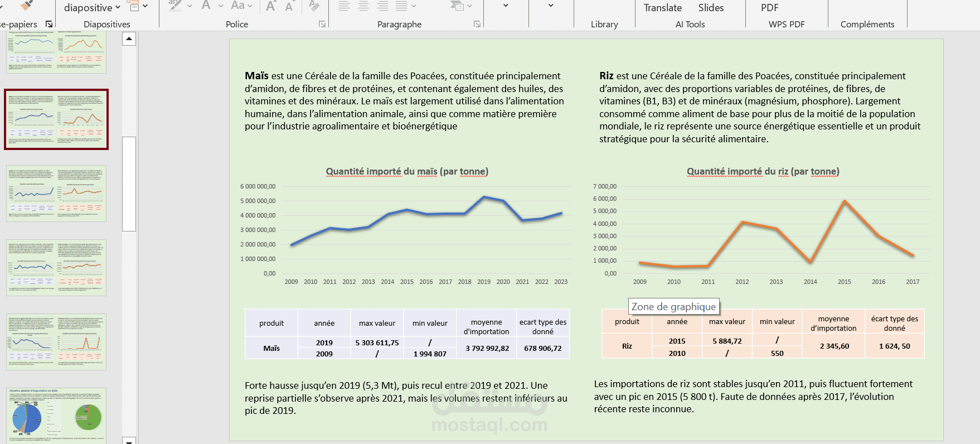The width and height of the screenshot is (980, 444).
Task: Click the table cell '5 884,72'
Action: pos(727,341)
